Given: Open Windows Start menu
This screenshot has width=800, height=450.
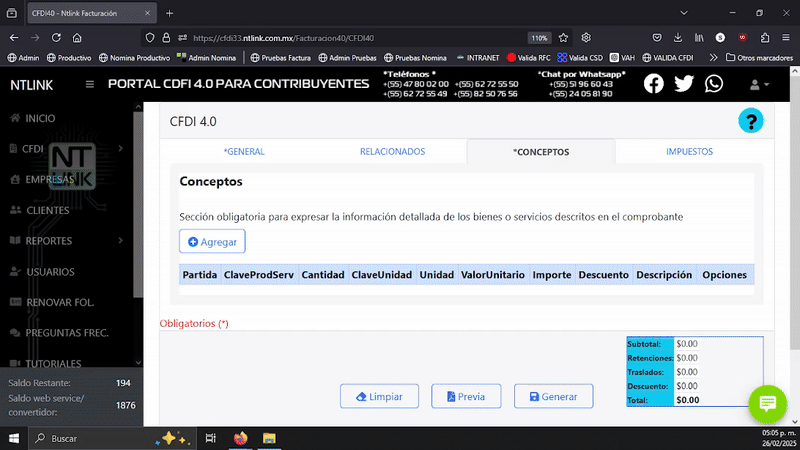Looking at the screenshot, I should point(14,438).
